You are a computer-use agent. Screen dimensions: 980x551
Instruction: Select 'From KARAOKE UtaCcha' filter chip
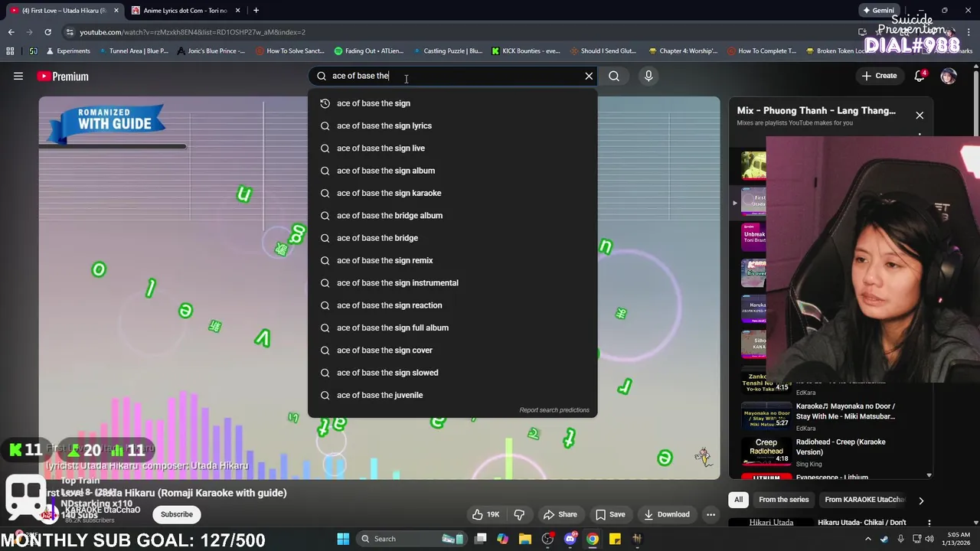pos(864,500)
